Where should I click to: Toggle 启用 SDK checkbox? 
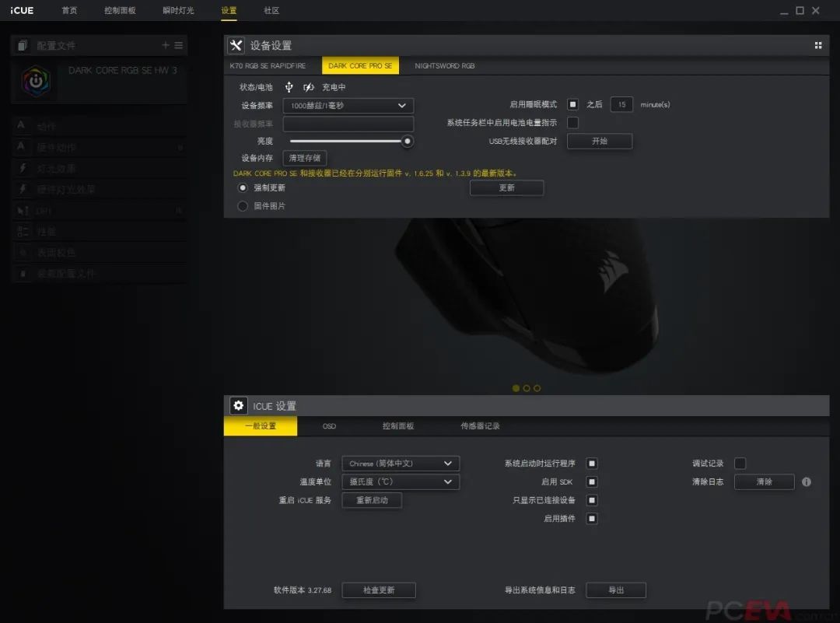coord(592,481)
